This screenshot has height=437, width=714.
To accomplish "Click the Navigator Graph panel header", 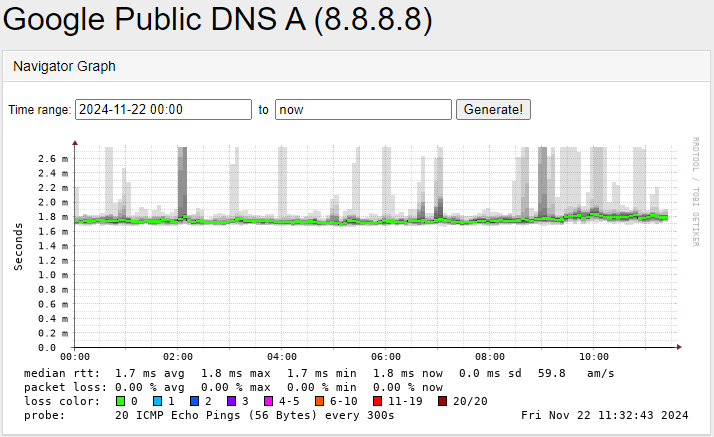I will pyautogui.click(x=356, y=66).
